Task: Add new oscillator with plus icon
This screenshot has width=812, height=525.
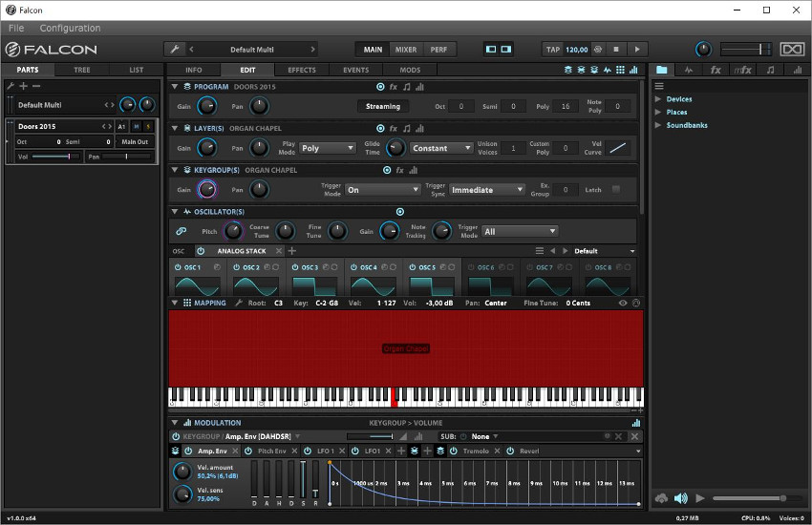Action: click(292, 251)
